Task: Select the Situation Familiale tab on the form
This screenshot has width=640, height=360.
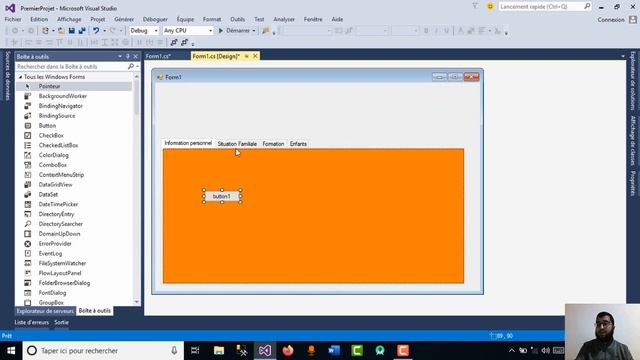Action: [x=237, y=144]
